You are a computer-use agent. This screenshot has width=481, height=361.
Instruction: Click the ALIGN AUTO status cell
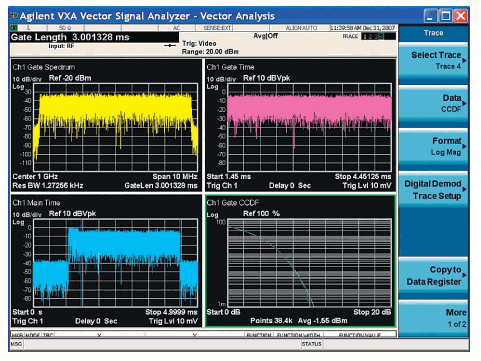coord(301,28)
